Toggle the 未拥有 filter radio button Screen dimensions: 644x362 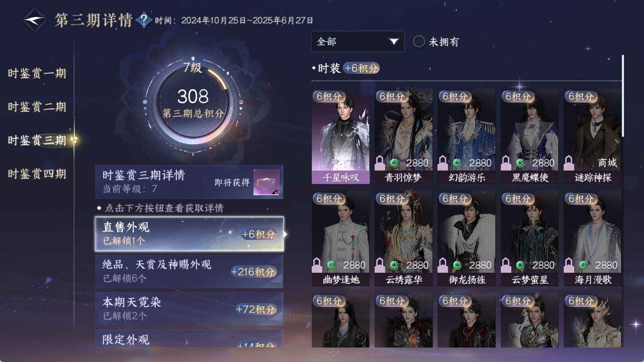click(419, 41)
